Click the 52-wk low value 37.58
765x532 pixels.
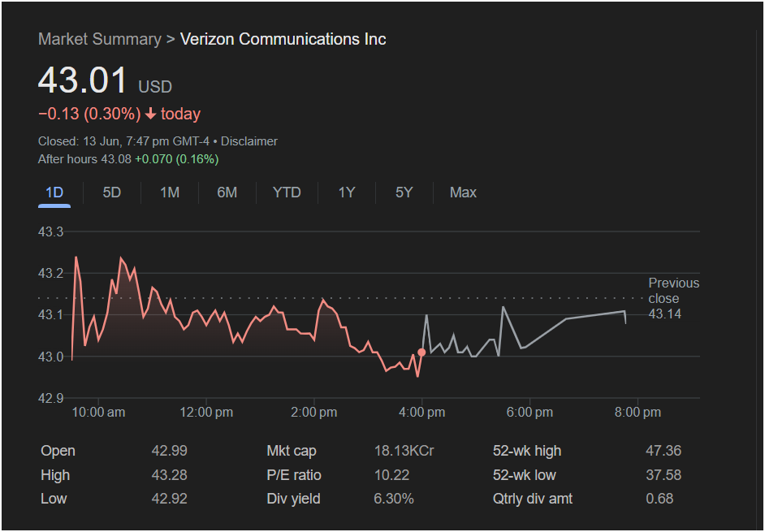tap(663, 475)
